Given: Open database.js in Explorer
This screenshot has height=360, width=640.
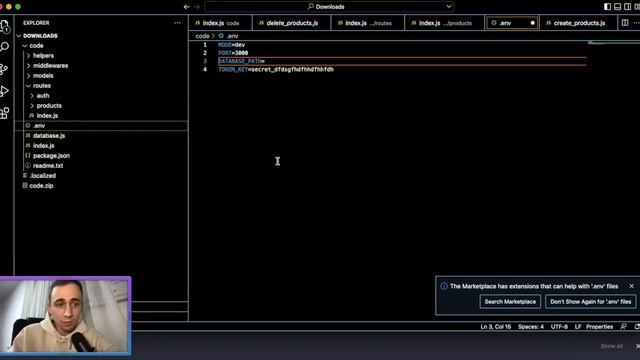Looking at the screenshot, I should point(101,136).
